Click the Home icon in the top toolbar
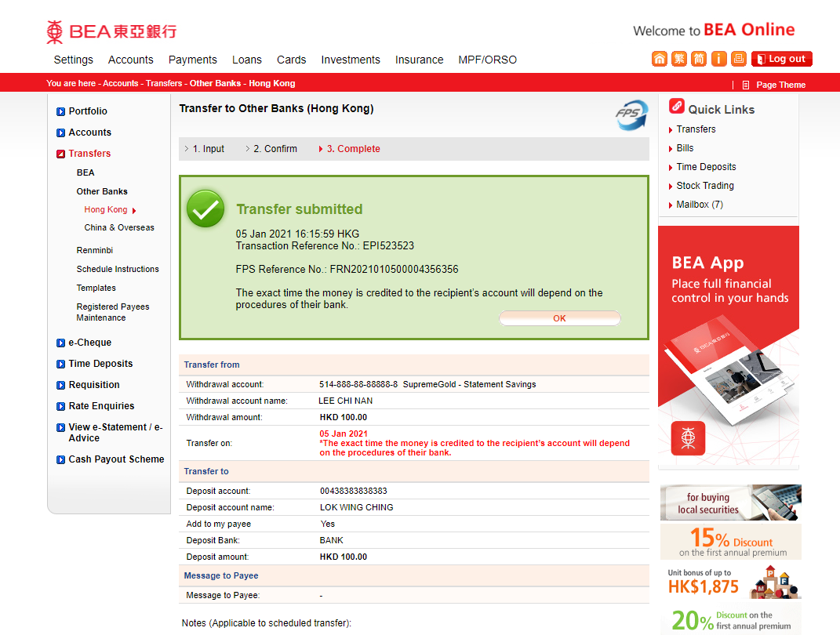This screenshot has height=635, width=840. 660,59
